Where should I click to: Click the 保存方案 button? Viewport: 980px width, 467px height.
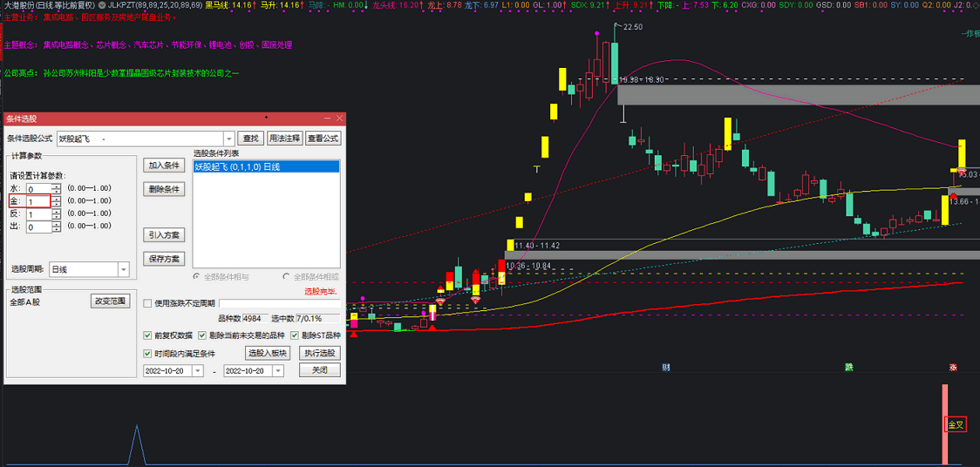(x=164, y=259)
